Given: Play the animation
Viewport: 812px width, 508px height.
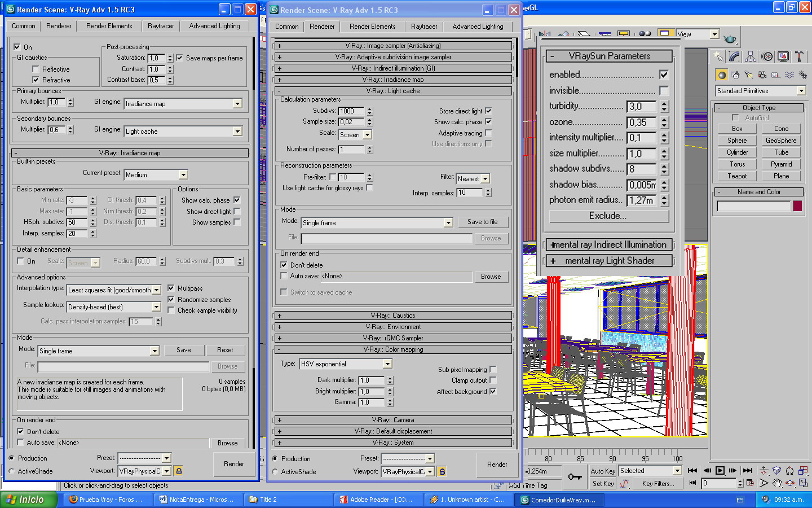Looking at the screenshot, I should point(720,470).
